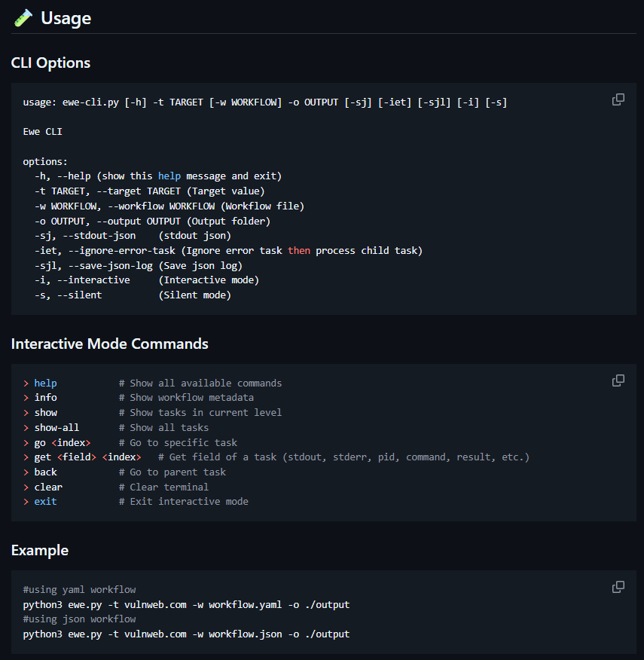Copy the Example code block

click(x=618, y=587)
